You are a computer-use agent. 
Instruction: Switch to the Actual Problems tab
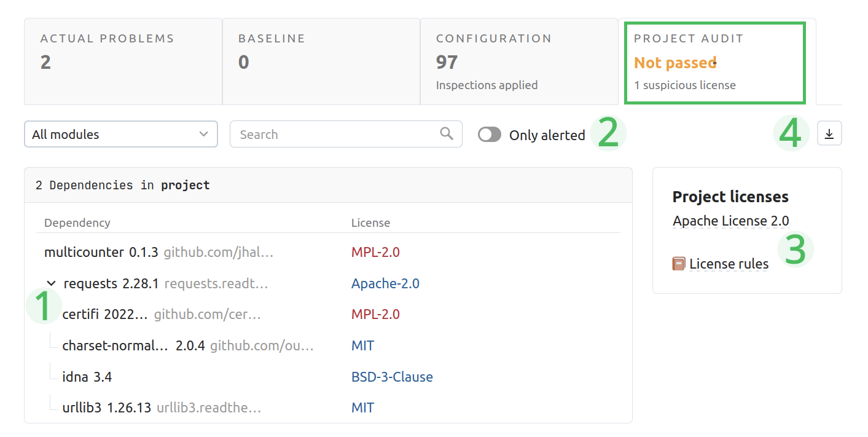(x=123, y=61)
